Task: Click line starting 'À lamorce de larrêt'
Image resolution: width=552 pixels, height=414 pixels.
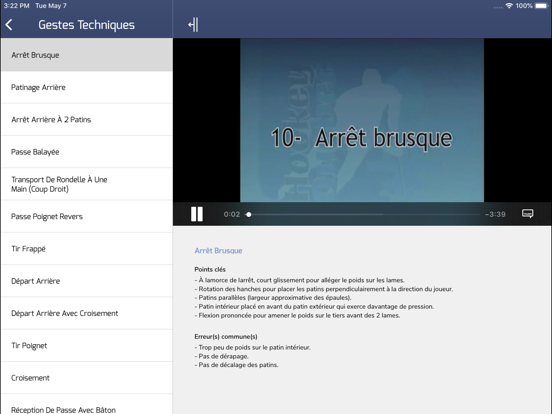Action: pyautogui.click(x=299, y=280)
